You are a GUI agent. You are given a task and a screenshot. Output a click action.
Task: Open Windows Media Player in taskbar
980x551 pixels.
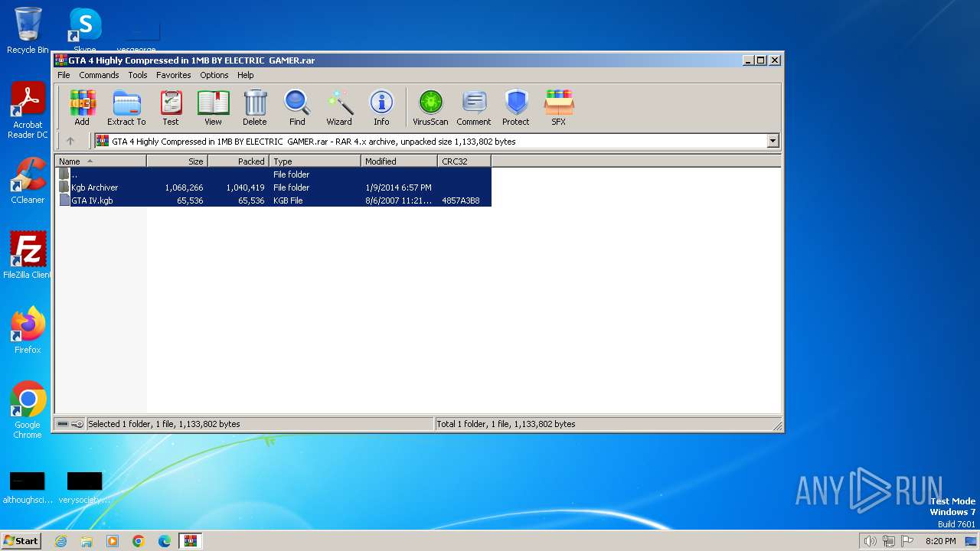pyautogui.click(x=113, y=541)
